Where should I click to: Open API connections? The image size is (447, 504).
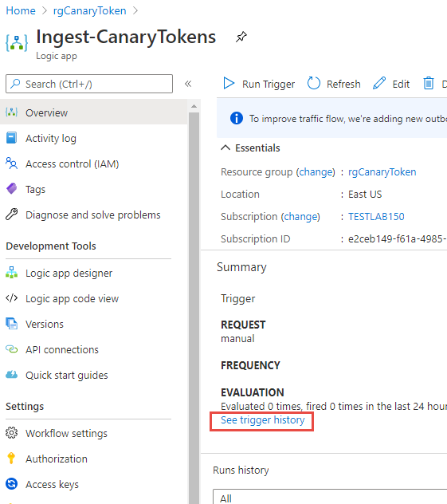[x=93, y=349]
